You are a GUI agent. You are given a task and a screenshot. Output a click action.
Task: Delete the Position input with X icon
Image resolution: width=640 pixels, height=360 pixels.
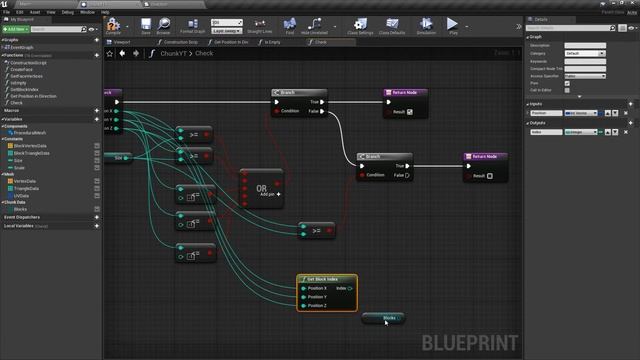(626, 113)
